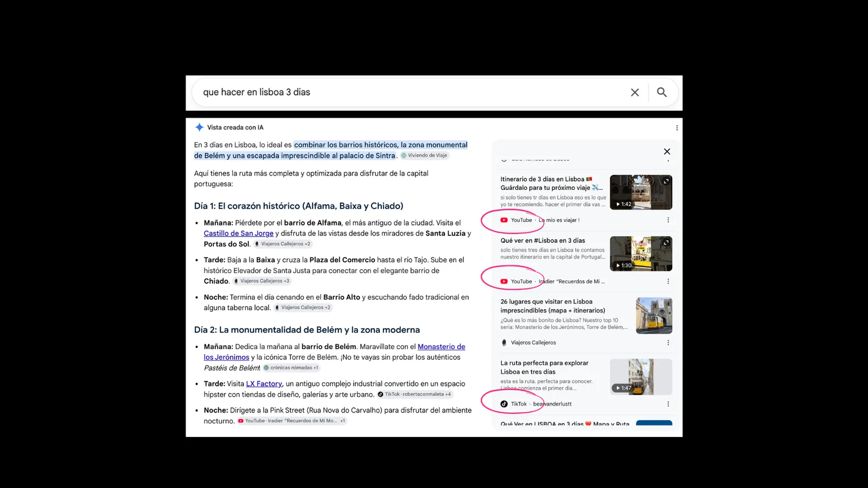Image resolution: width=868 pixels, height=488 pixels.
Task: Click the sparkle icon next to Vista creada con IA
Action: point(199,127)
